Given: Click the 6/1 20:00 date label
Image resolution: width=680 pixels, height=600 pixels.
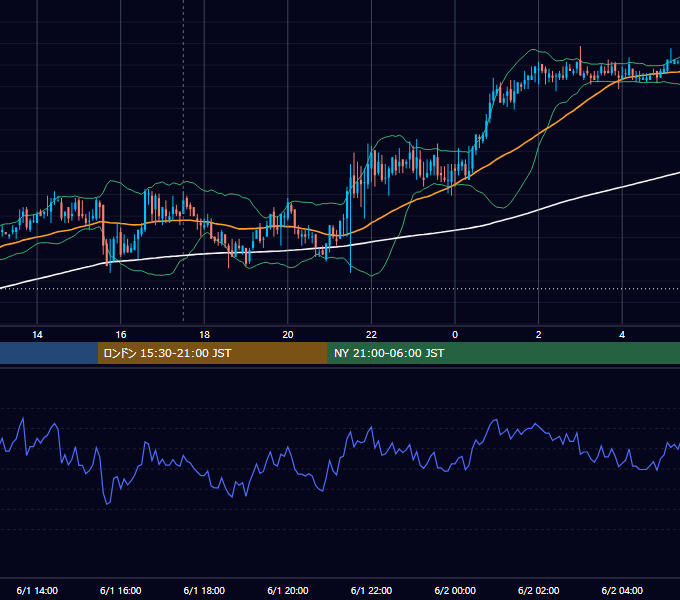Looking at the screenshot, I should click(x=288, y=590).
